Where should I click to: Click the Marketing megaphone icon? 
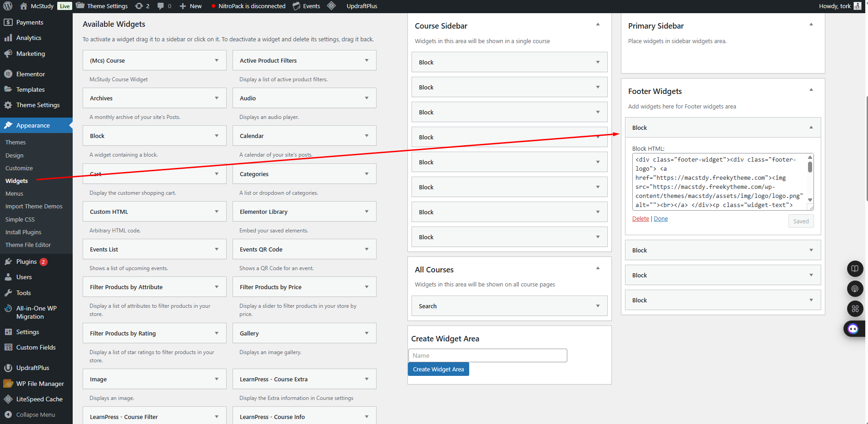coord(8,54)
